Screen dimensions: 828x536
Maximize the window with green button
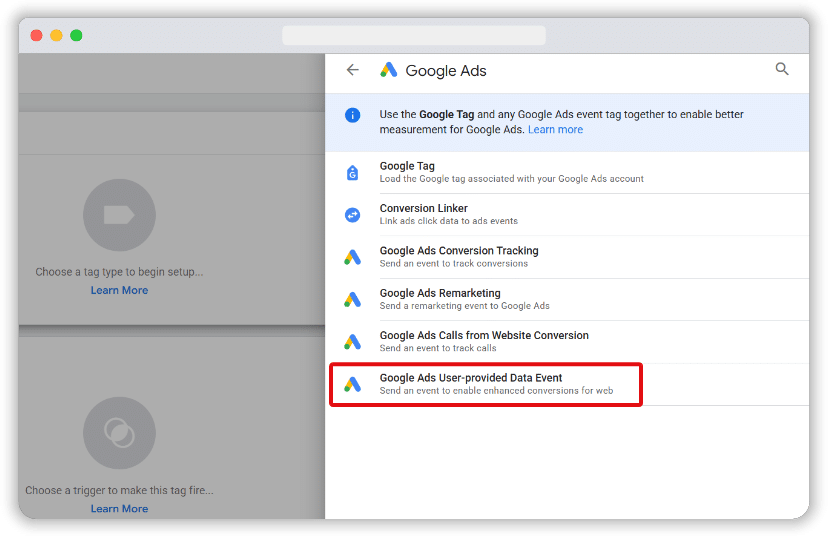(76, 35)
